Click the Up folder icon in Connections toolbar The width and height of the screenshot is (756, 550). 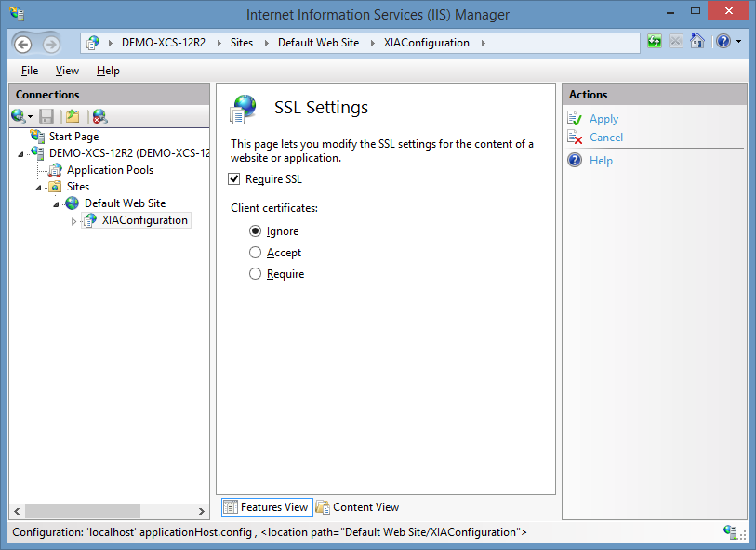pos(73,116)
